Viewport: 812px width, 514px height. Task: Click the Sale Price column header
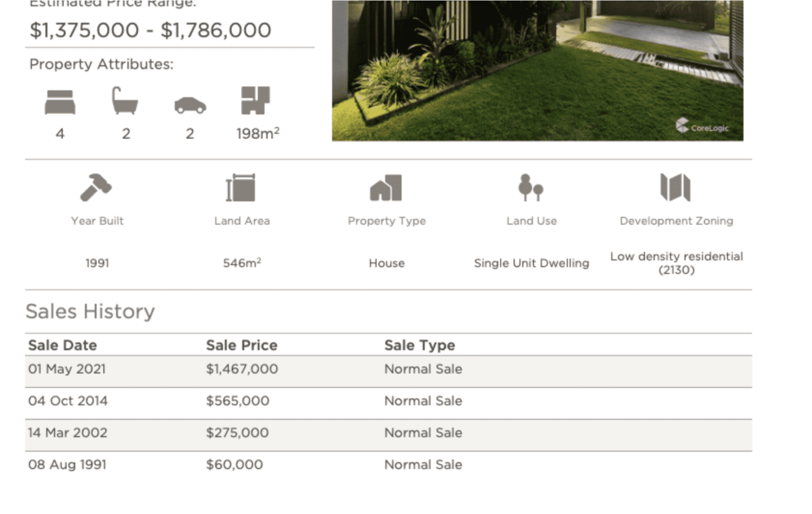[x=241, y=346]
